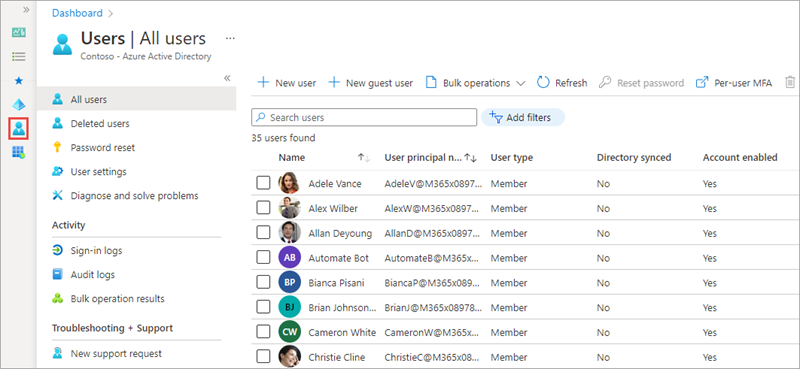
Task: Check the box for Brian Johnson
Action: [263, 307]
